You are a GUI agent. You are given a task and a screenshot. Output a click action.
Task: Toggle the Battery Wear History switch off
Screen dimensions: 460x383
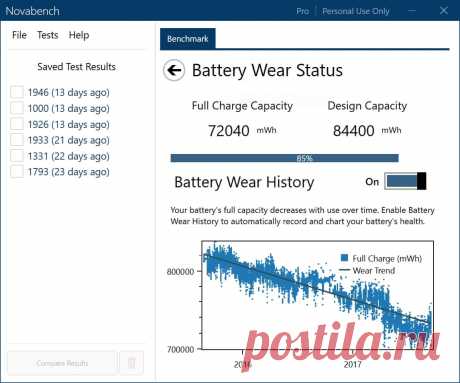tap(405, 181)
